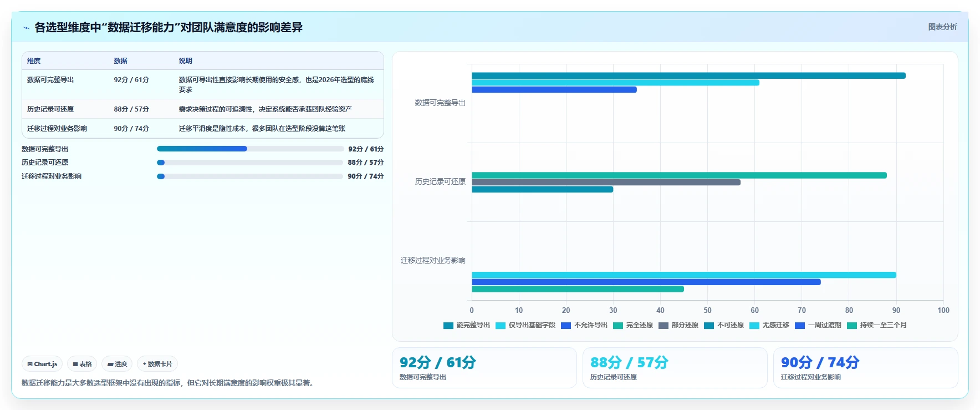Click the 数据可完整导出 progress bar

point(250,149)
